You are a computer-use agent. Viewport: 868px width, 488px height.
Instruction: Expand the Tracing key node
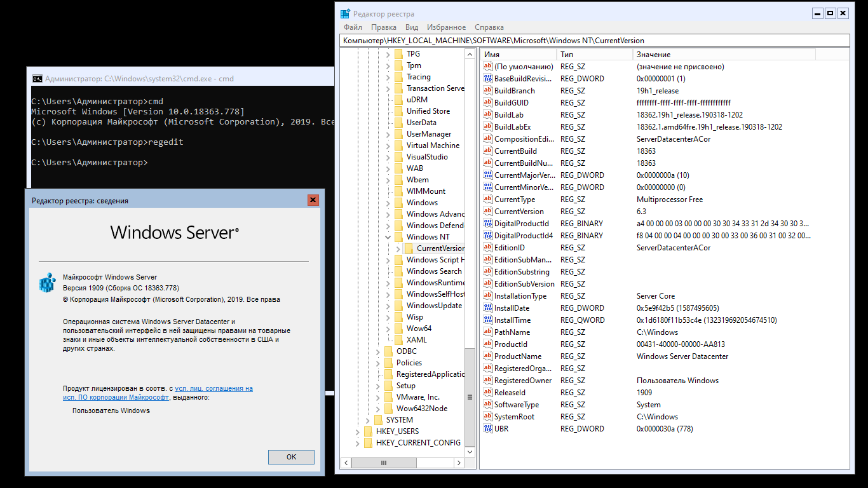pyautogui.click(x=388, y=77)
